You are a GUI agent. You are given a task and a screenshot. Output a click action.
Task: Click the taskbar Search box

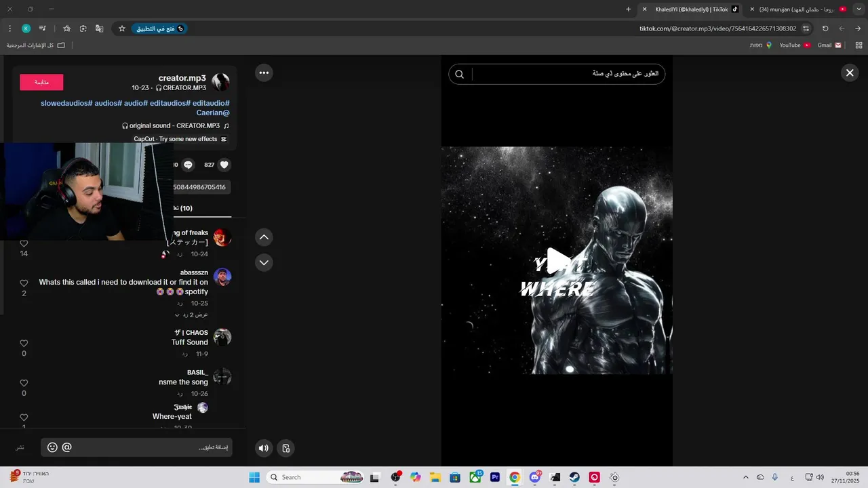315,477
